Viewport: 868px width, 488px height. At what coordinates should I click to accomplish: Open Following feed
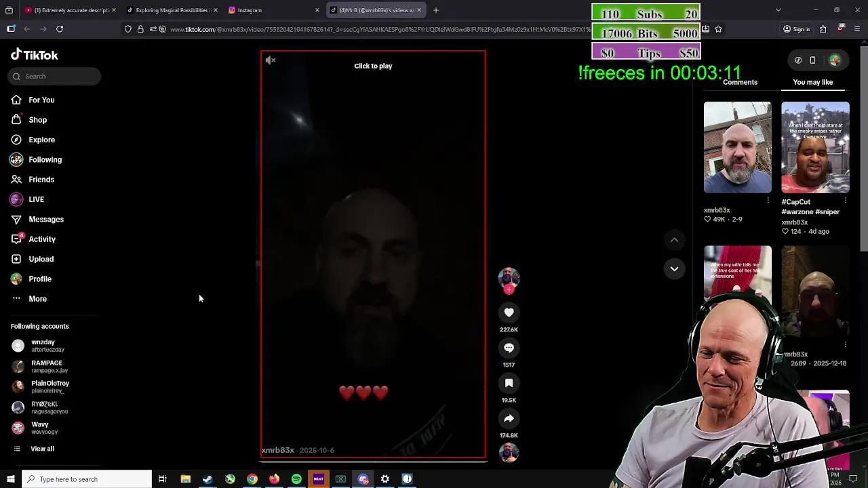click(x=45, y=160)
